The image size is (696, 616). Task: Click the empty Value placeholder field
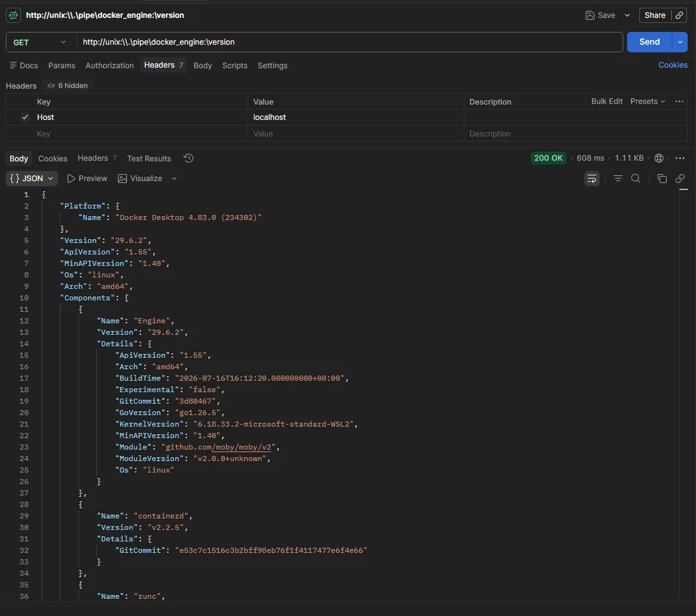click(x=355, y=133)
